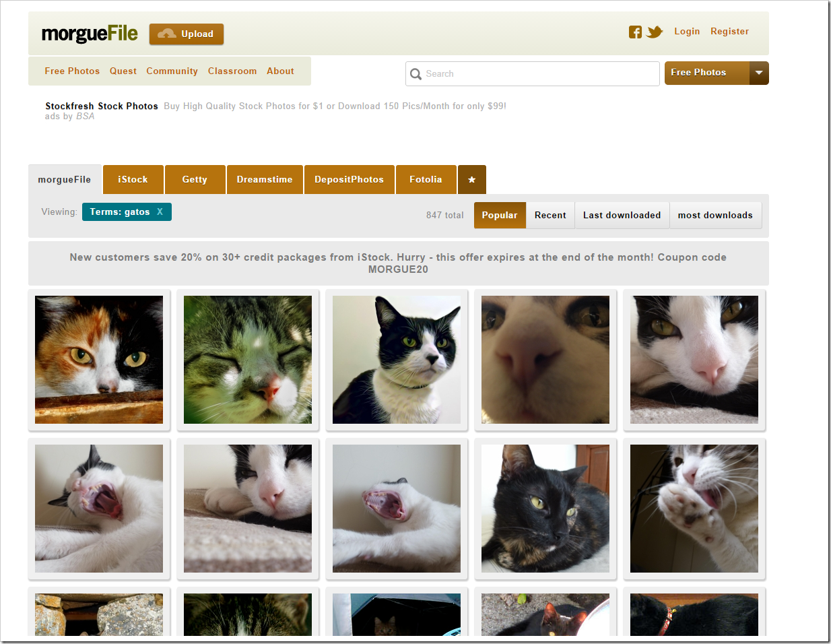This screenshot has width=831, height=644.
Task: Open the Classroom menu item
Action: 232,71
